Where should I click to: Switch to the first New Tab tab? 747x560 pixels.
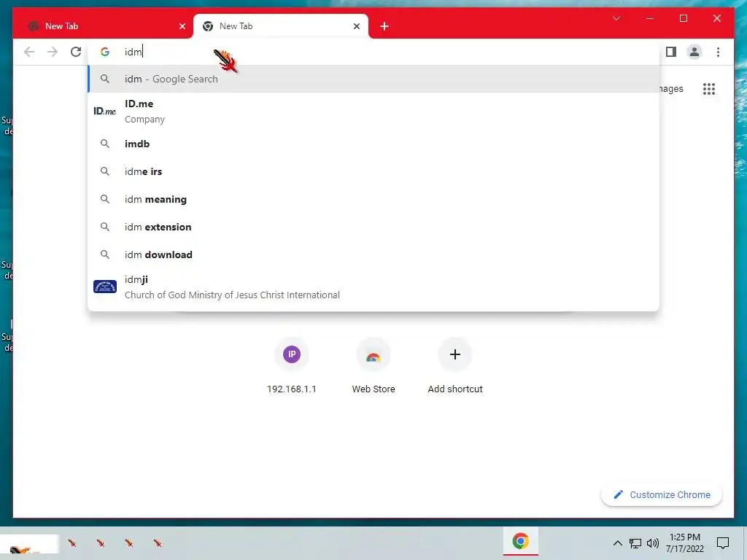click(x=103, y=27)
